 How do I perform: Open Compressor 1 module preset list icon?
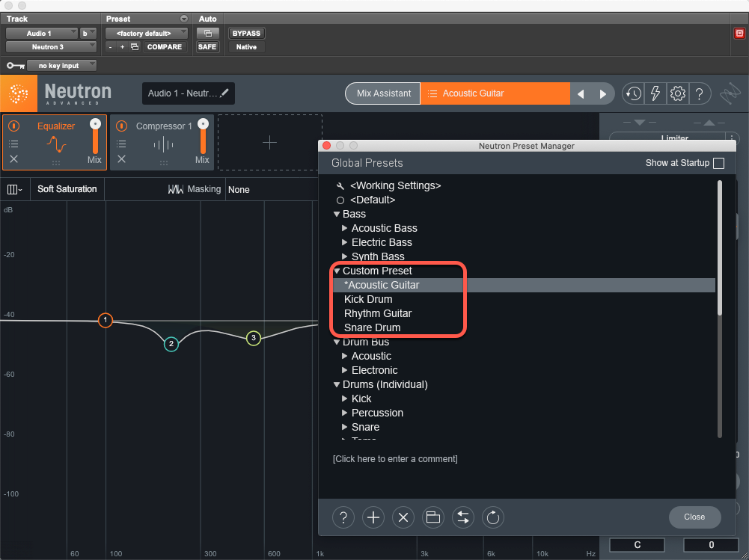point(121,144)
